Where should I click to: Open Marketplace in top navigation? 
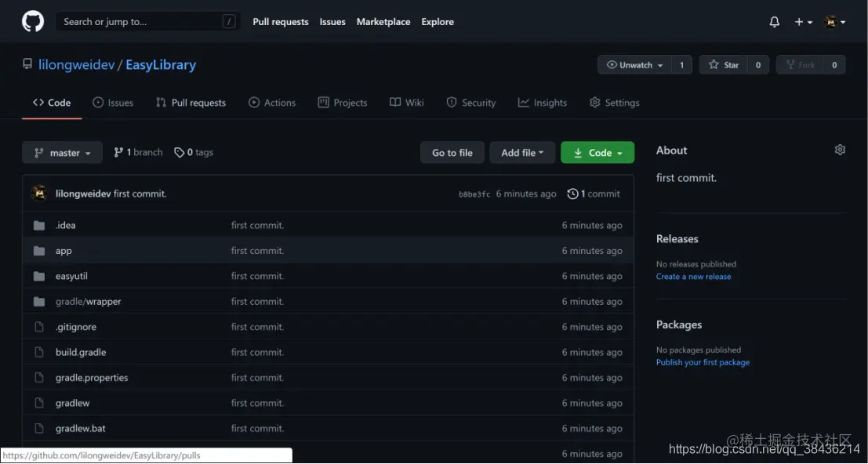383,22
